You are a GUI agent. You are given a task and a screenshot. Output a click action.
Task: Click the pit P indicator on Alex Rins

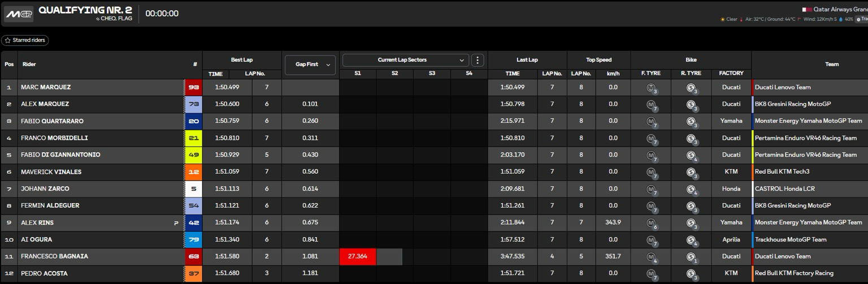tap(176, 223)
